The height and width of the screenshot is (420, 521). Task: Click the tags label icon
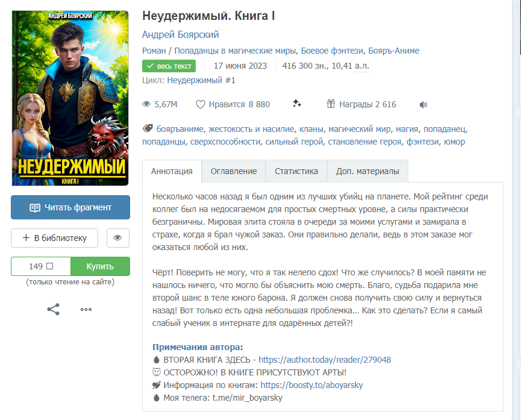tap(148, 128)
